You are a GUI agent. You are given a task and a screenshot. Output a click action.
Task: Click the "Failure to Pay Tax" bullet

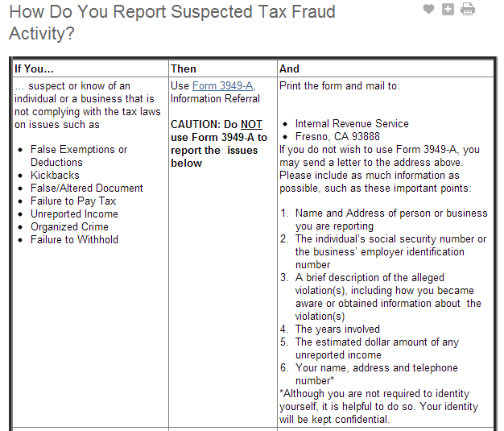[73, 201]
